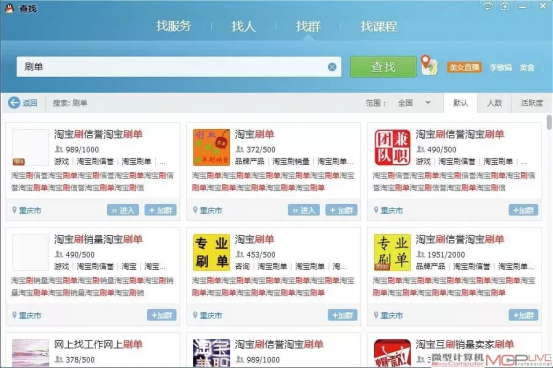Go back using the 返回 arrow icon

(x=14, y=103)
